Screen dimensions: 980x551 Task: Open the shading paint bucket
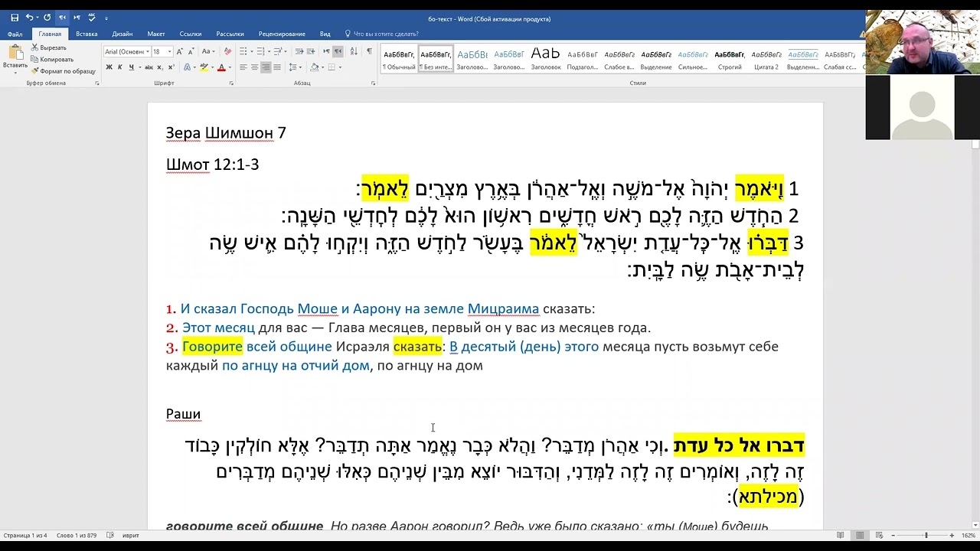(315, 67)
